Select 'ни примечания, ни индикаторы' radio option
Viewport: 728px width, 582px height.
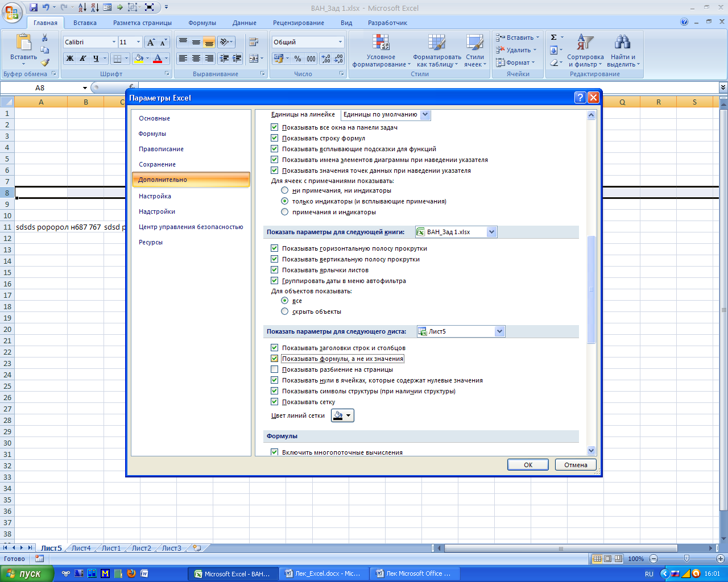(x=285, y=190)
